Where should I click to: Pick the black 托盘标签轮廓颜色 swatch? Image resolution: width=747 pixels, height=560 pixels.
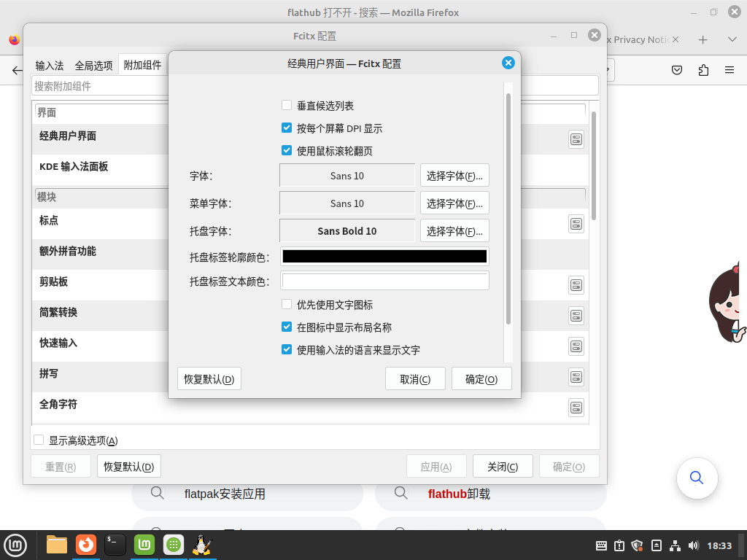pos(384,257)
